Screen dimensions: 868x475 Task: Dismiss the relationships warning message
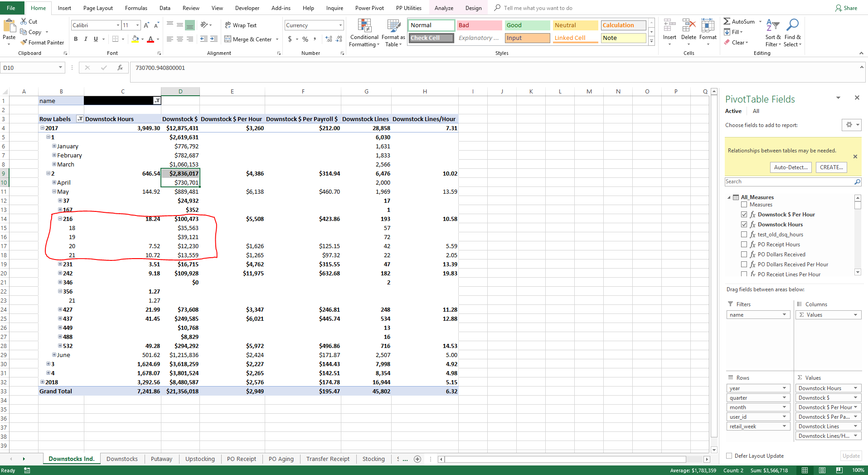[x=855, y=157]
